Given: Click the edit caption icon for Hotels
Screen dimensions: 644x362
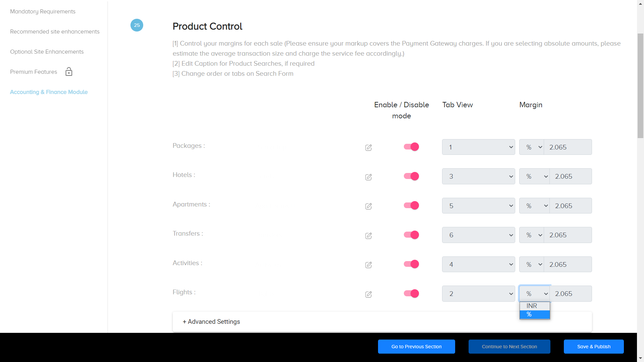Looking at the screenshot, I should tap(368, 177).
